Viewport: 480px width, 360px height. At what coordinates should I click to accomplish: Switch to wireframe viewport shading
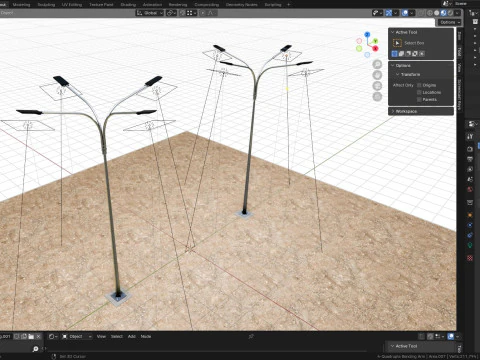(x=430, y=13)
